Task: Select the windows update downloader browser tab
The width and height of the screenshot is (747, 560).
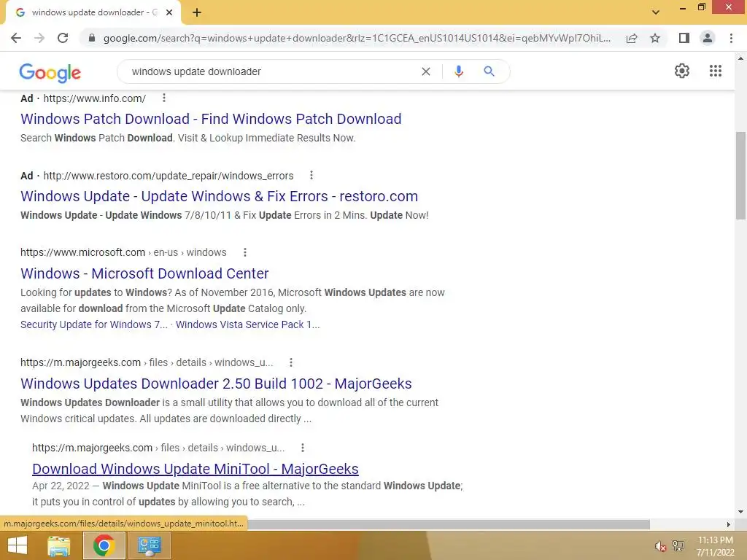Action: click(93, 12)
